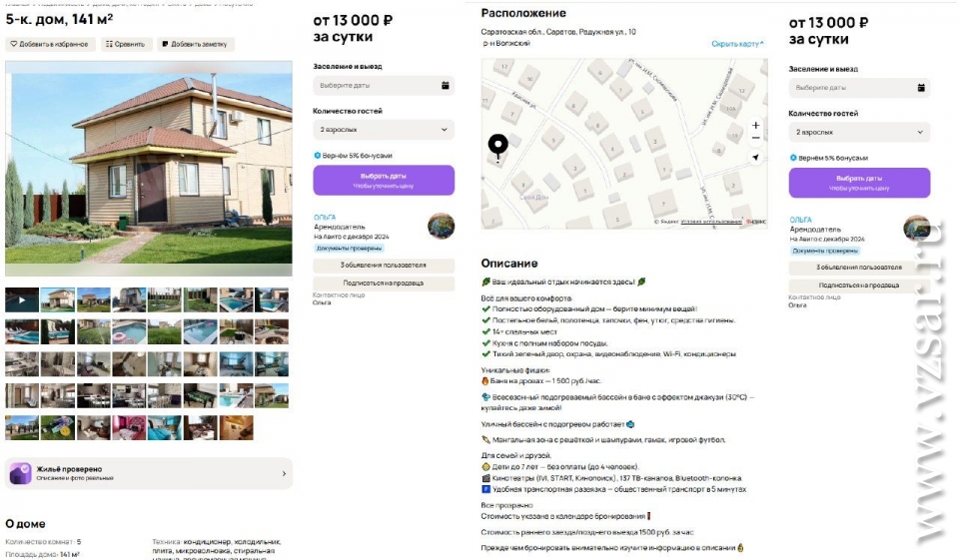Expand the left guest count dropdown
This screenshot has height=560, width=959.
(x=384, y=130)
